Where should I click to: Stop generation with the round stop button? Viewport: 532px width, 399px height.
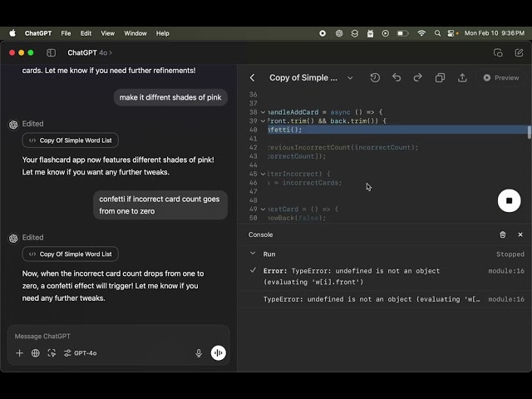pos(509,200)
